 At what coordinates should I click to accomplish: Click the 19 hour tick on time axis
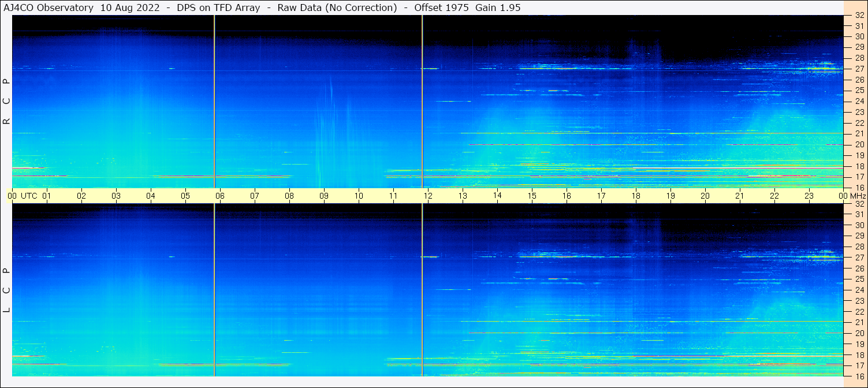pyautogui.click(x=670, y=196)
